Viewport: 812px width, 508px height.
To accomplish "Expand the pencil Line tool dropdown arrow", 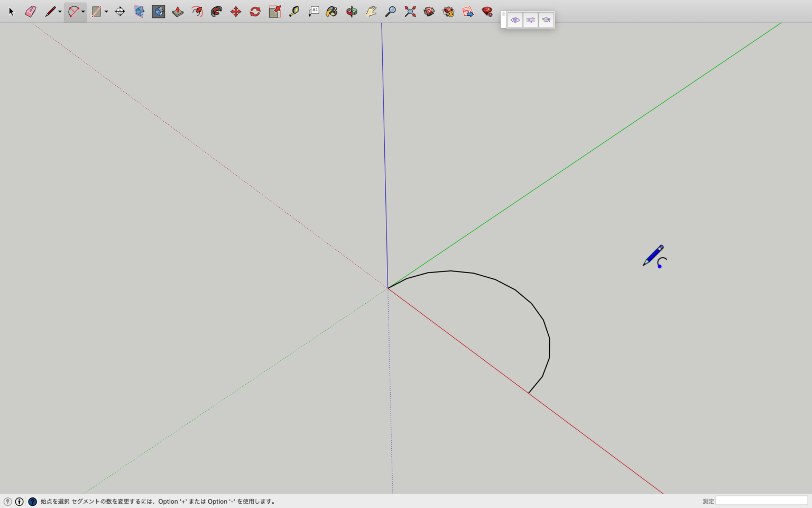I will (60, 12).
